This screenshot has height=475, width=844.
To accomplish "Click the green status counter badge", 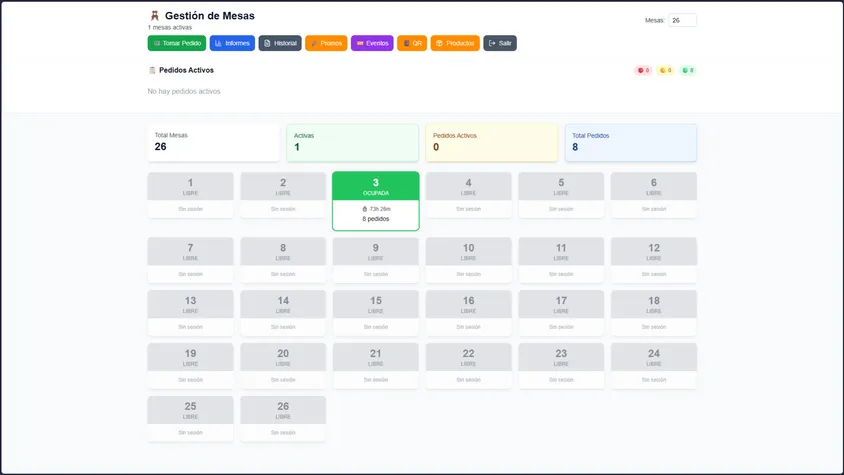I will (x=687, y=70).
